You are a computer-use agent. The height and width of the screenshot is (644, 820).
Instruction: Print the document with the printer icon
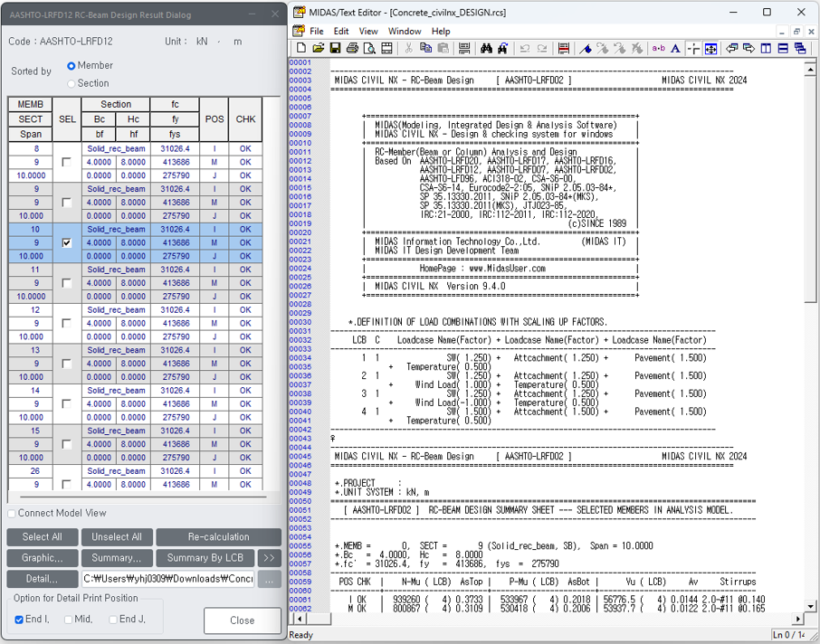point(352,49)
